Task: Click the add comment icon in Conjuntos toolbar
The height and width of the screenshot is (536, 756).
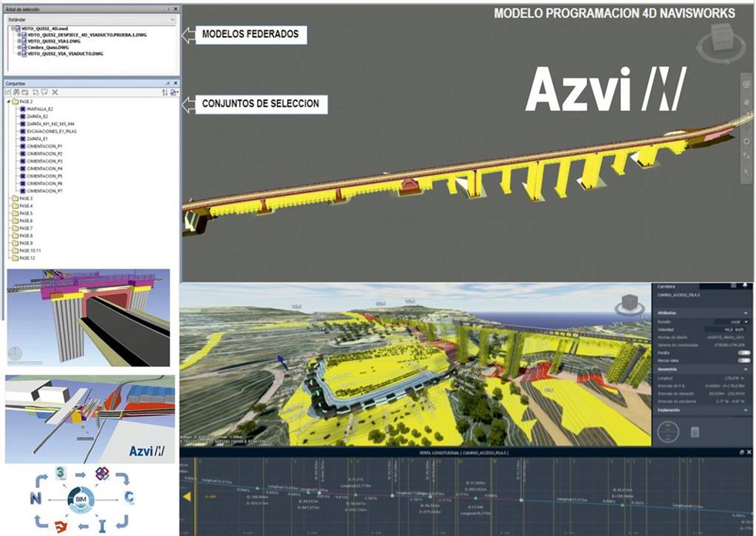Action: (x=45, y=92)
